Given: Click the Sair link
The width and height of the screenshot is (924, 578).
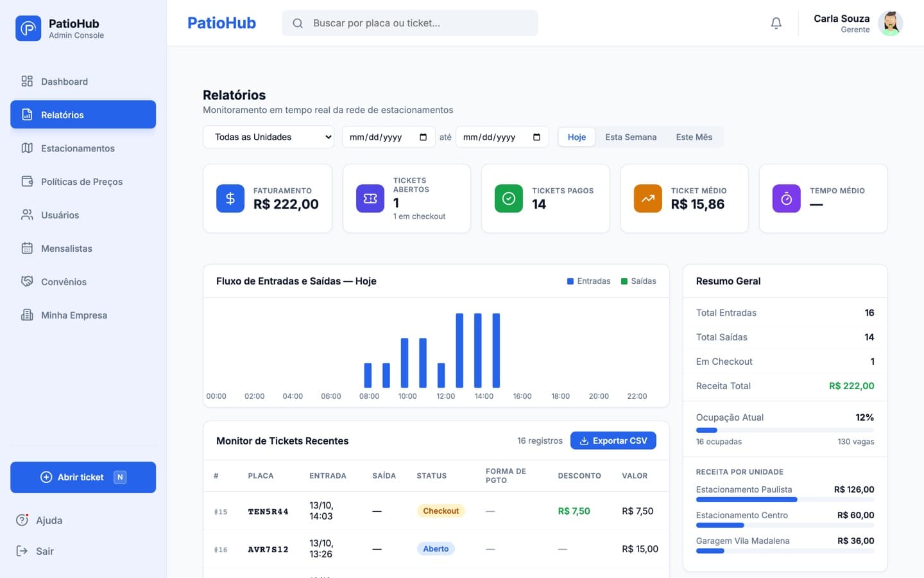Looking at the screenshot, I should tap(45, 551).
